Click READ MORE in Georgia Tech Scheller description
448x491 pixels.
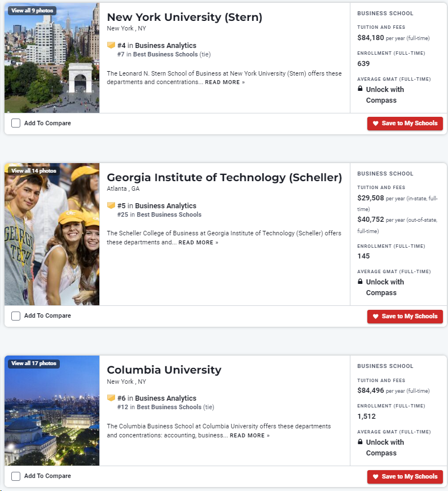(x=198, y=243)
